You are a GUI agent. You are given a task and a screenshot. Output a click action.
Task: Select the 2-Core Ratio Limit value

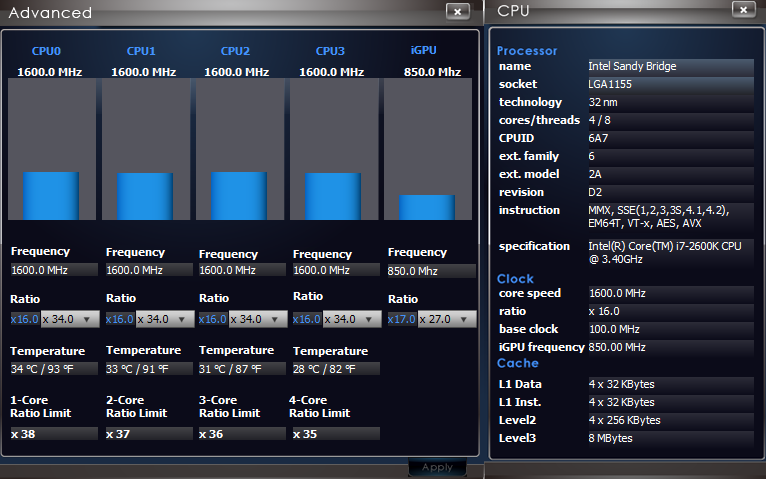(149, 434)
